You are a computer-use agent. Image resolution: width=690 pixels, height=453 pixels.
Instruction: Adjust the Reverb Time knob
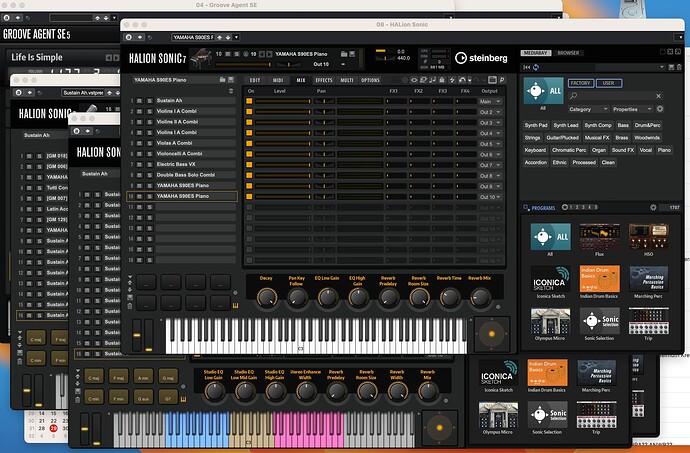point(450,298)
